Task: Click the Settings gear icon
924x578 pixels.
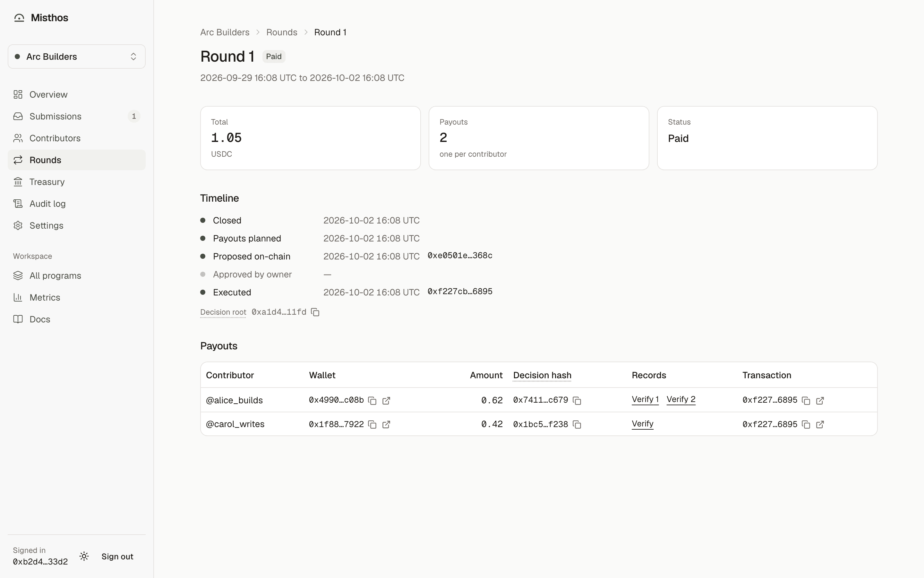Action: pos(18,225)
